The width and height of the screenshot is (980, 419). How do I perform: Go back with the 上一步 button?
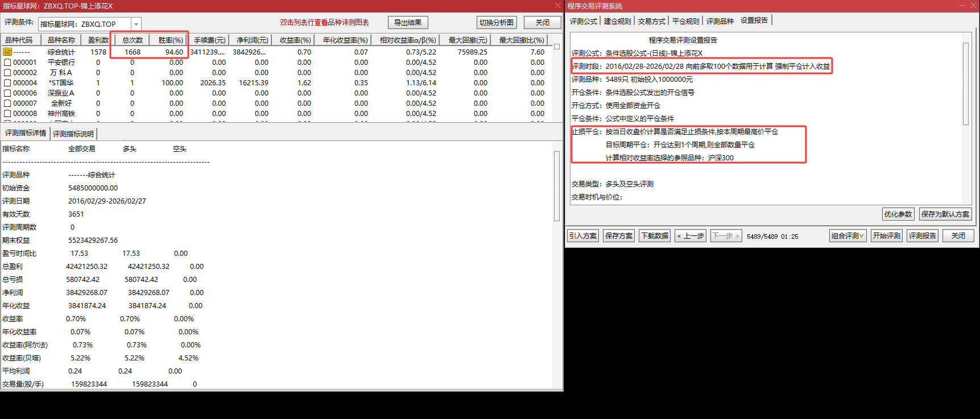tap(690, 236)
